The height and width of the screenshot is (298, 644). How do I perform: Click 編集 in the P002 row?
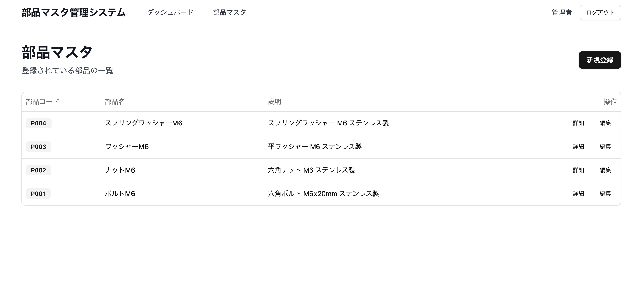tap(605, 170)
